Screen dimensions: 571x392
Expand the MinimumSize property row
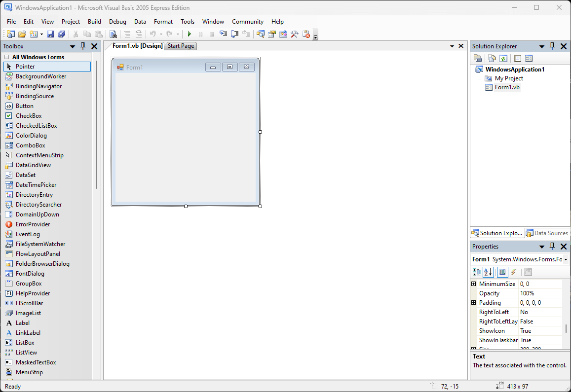pyautogui.click(x=473, y=284)
